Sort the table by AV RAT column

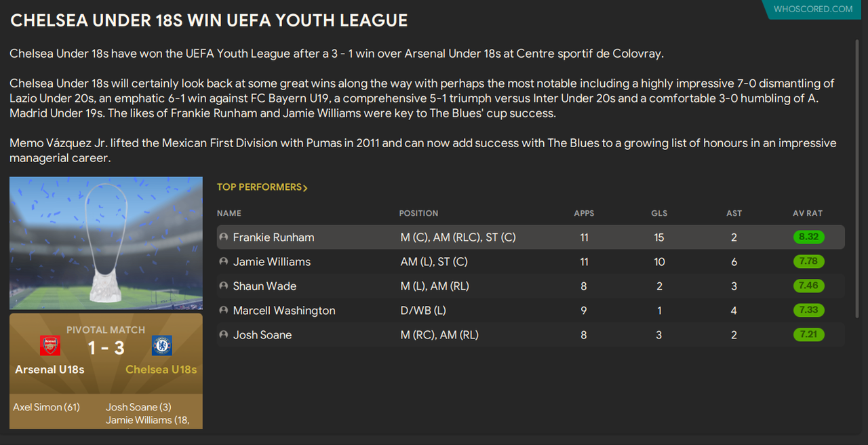coord(808,213)
